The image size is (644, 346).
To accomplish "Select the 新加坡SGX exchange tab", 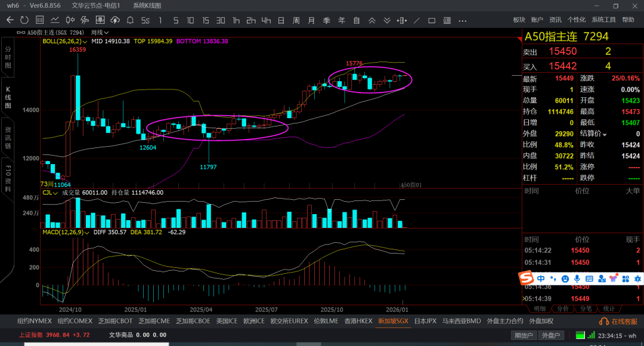I will (x=393, y=321).
